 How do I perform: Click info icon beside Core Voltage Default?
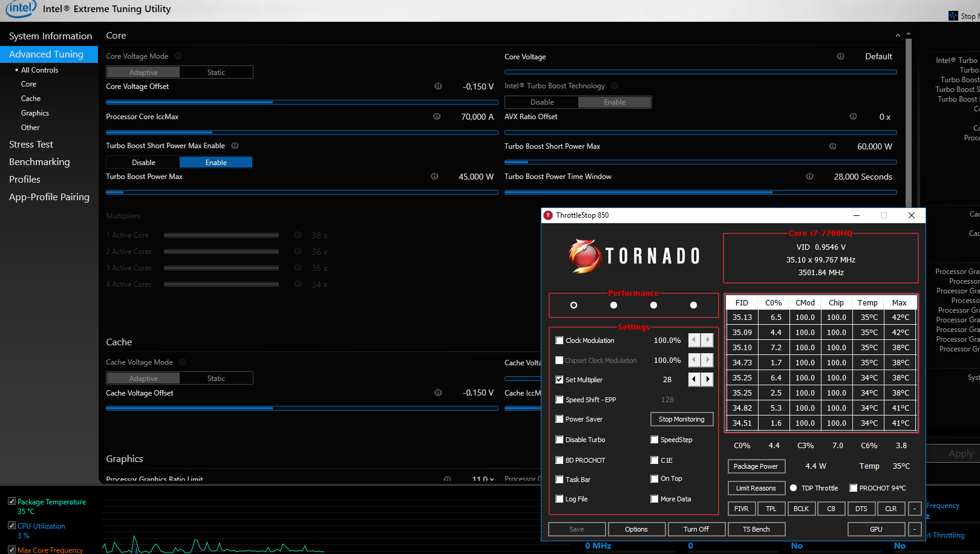tap(840, 56)
